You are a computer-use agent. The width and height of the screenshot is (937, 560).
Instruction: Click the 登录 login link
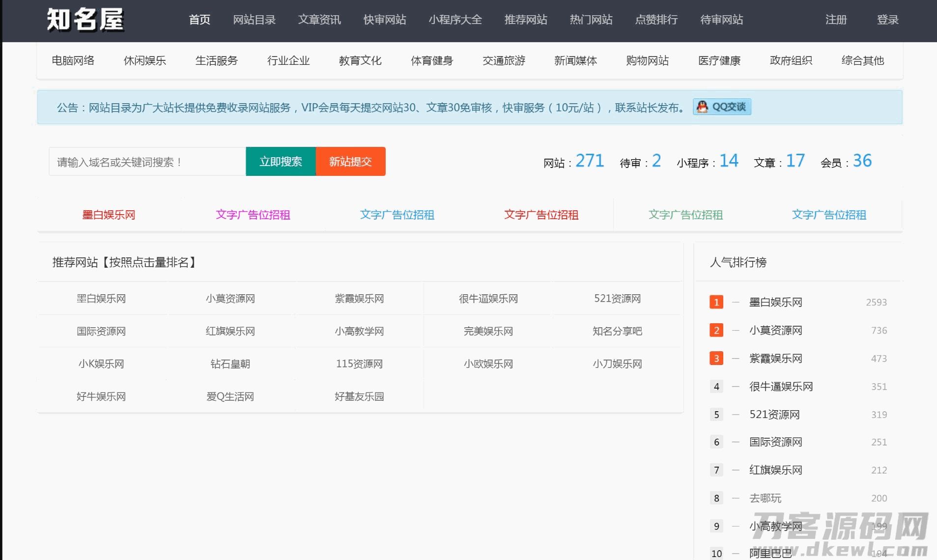(887, 20)
